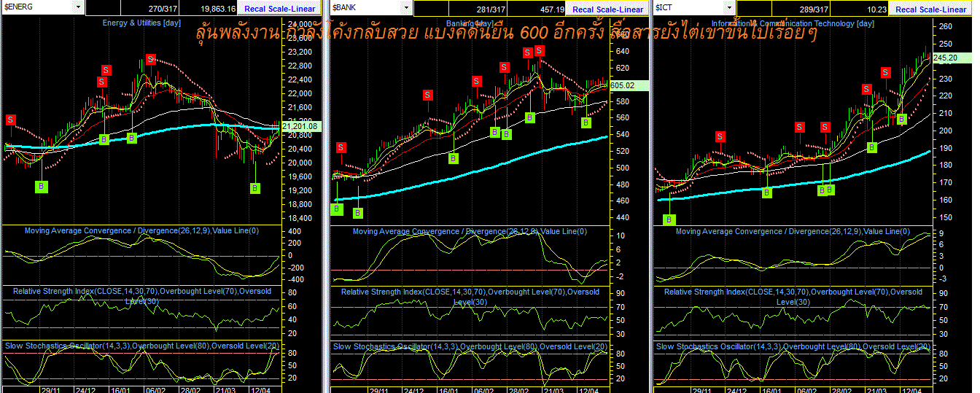Click the rightmost S sell marker in the ICT chart
This screenshot has height=393, width=980.
tap(885, 72)
